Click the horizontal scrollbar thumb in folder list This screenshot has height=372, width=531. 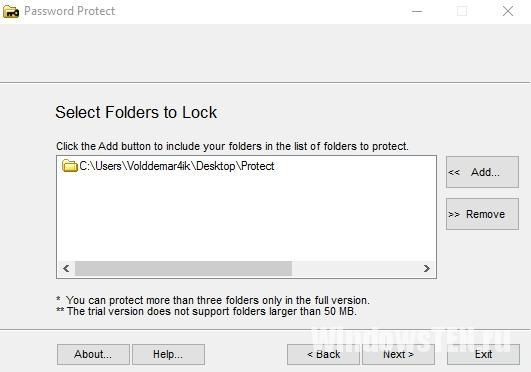point(183,268)
